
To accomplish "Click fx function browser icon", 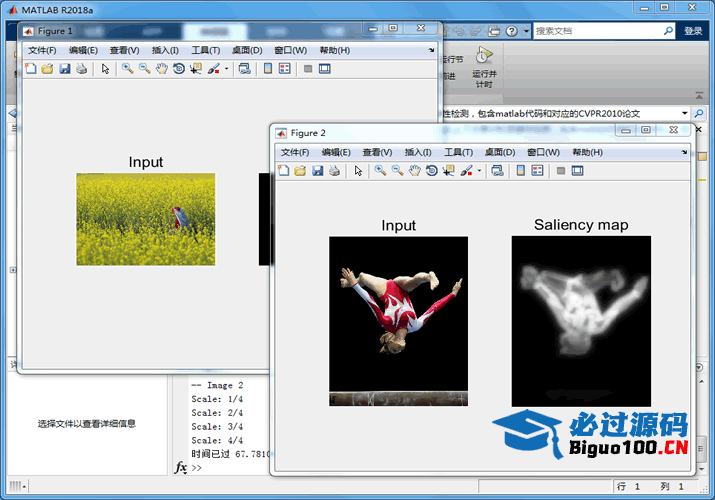I will [181, 468].
